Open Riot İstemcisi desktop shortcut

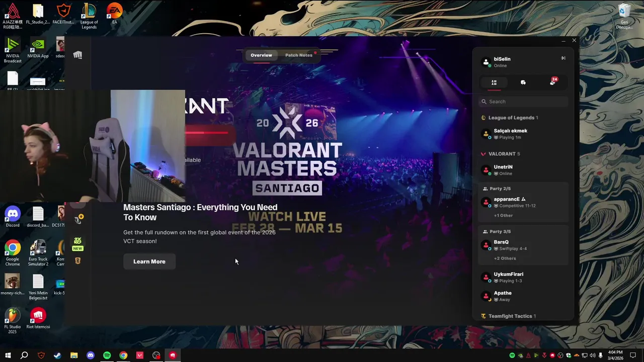(x=38, y=319)
